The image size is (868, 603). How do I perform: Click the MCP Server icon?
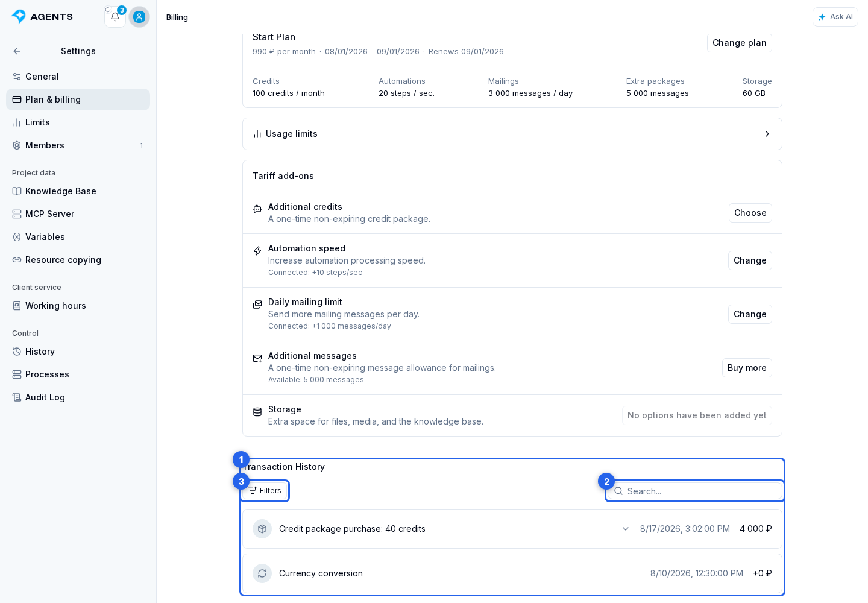pos(17,214)
